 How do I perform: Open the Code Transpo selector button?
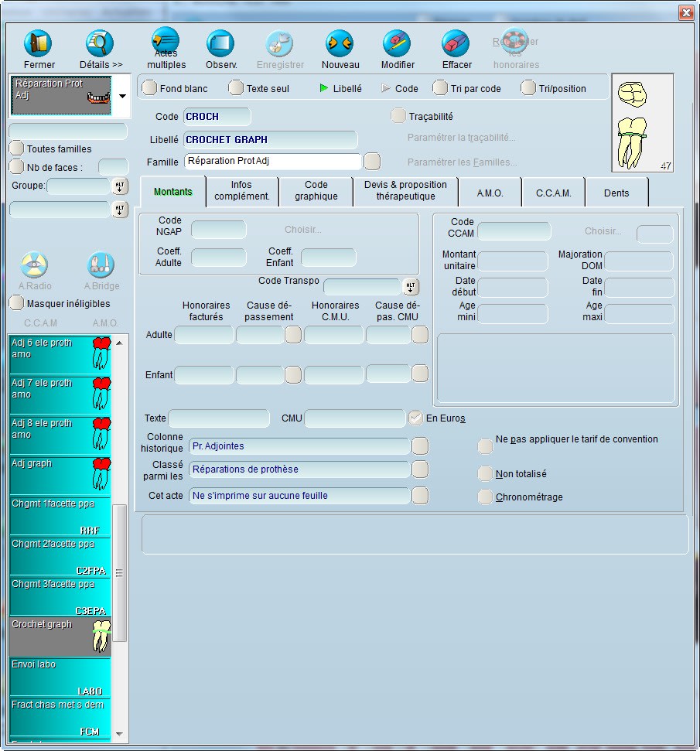point(411,287)
